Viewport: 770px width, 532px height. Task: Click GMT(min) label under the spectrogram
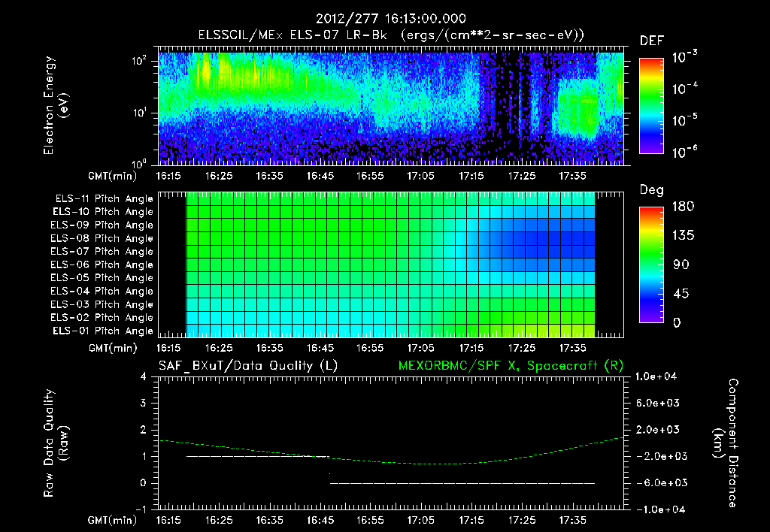pos(113,177)
